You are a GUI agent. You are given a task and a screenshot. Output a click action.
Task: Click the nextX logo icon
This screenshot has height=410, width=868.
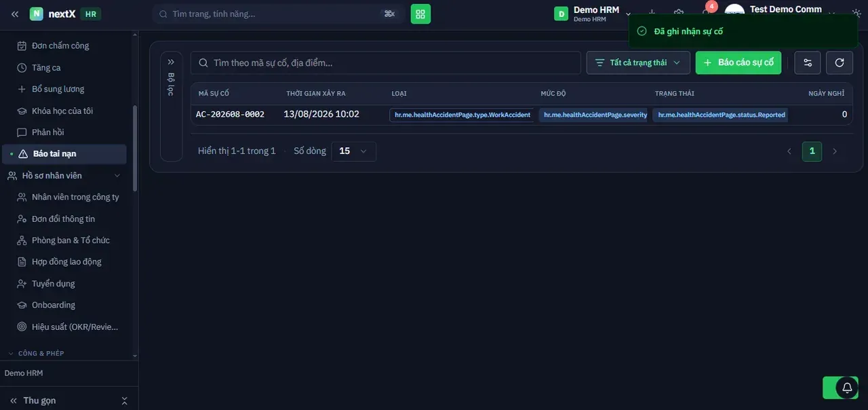coord(37,14)
